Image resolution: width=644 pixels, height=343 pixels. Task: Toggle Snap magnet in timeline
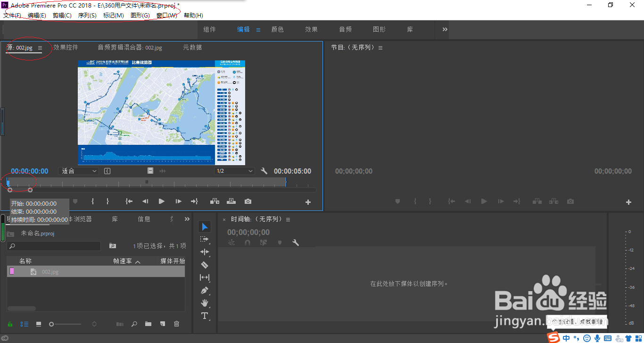247,243
